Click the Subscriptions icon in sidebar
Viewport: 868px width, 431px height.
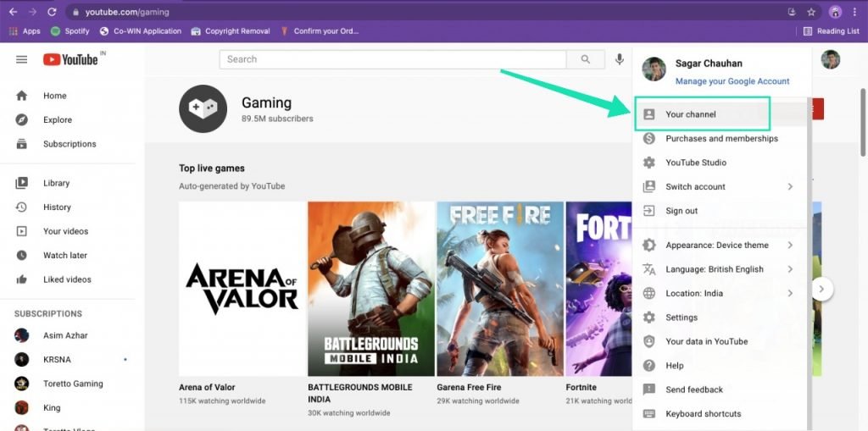tap(21, 144)
